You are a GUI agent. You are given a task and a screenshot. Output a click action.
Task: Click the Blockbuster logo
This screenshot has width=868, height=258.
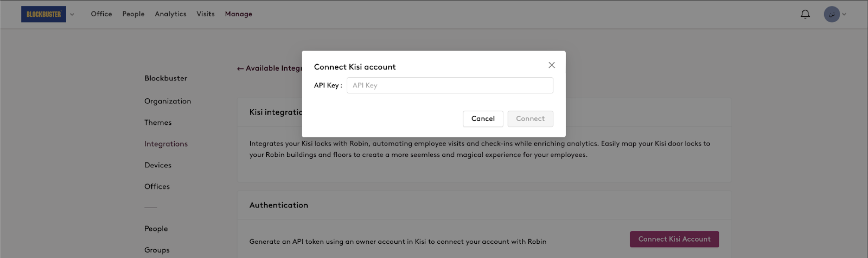43,14
